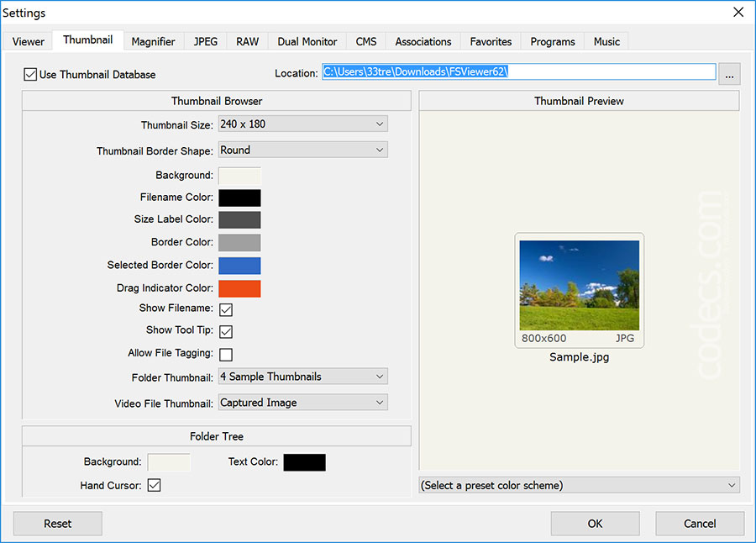Image resolution: width=756 pixels, height=543 pixels.
Task: Click the JPG format label in preview
Action: coord(625,339)
